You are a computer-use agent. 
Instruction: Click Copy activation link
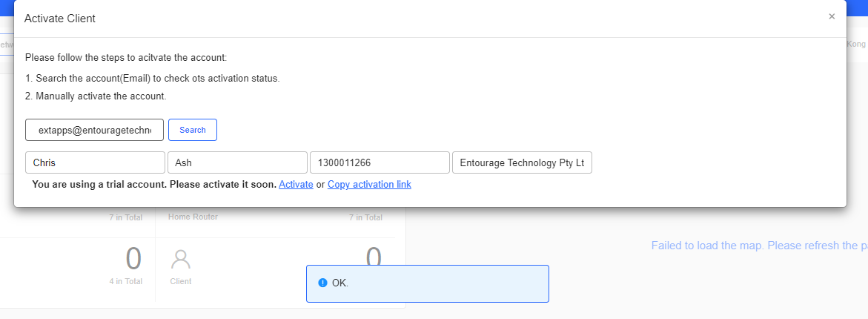(x=369, y=185)
